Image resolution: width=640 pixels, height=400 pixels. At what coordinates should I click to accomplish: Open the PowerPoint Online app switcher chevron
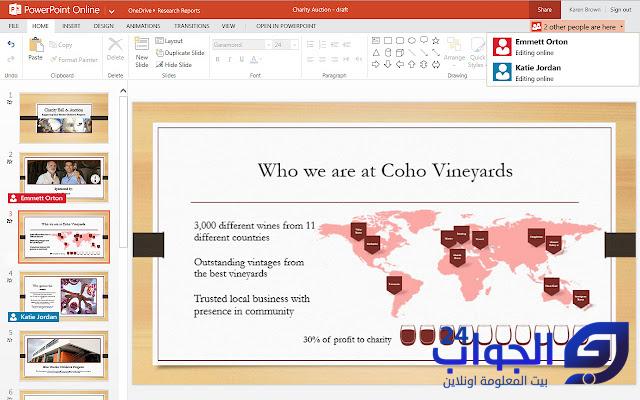[x=110, y=8]
